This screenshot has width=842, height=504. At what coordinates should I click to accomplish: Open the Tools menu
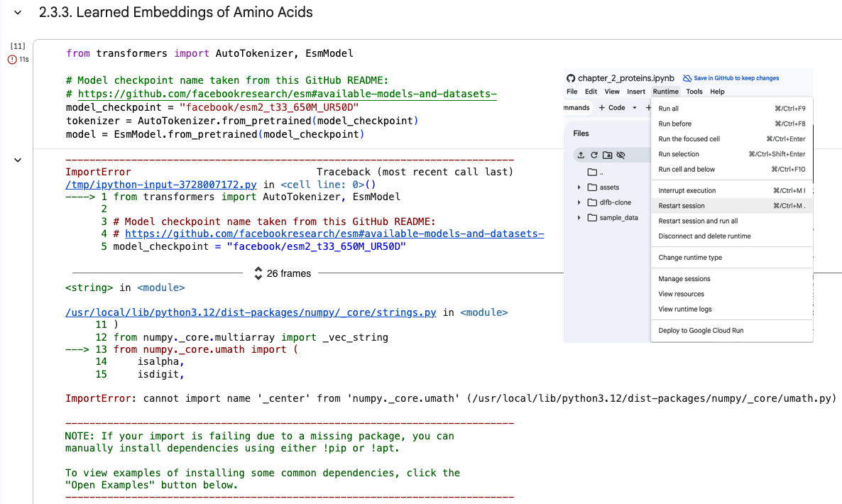[694, 92]
